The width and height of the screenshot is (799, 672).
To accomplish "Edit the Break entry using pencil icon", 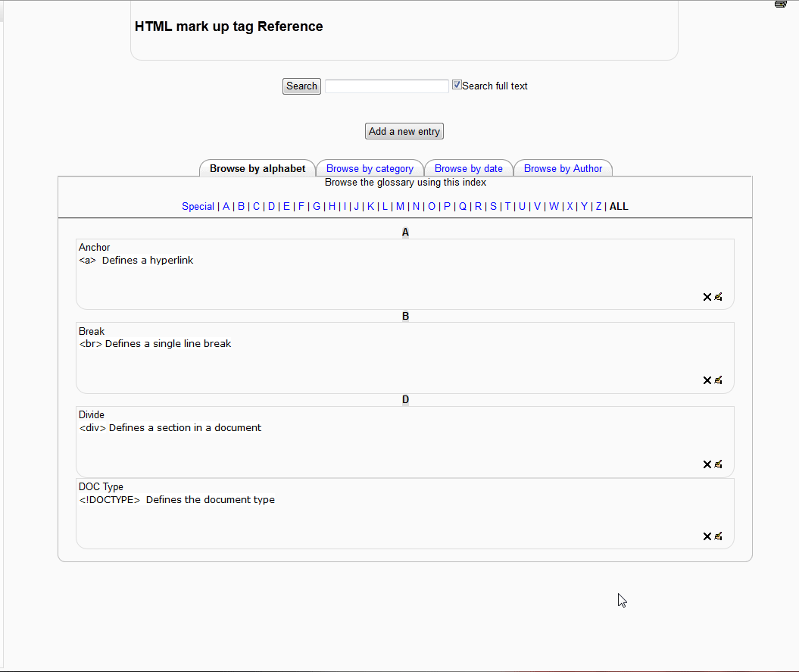I will coord(718,380).
